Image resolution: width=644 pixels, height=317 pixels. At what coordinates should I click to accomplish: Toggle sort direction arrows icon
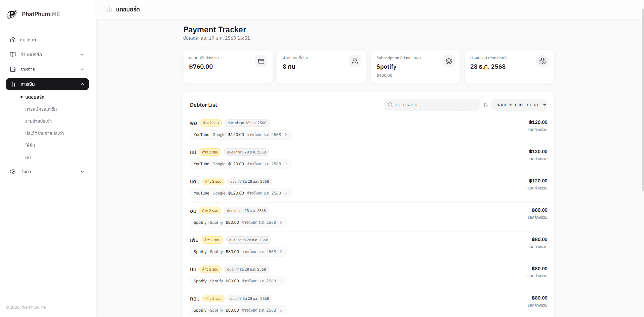(x=486, y=105)
